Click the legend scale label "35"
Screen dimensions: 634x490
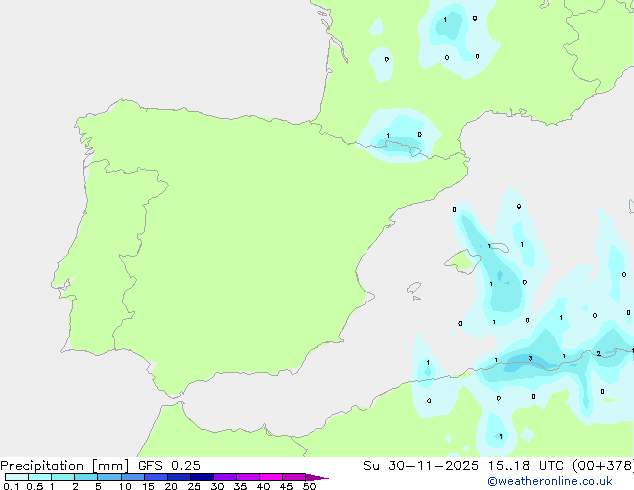[x=240, y=486]
